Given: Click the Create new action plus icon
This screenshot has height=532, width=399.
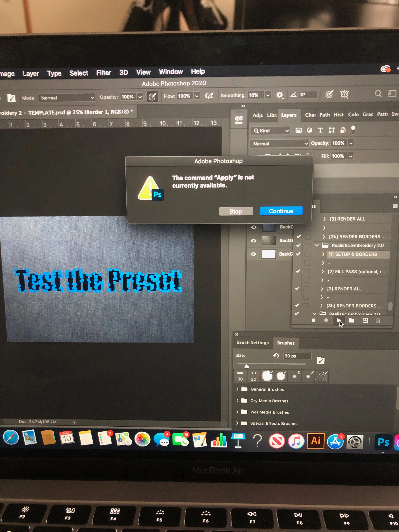Looking at the screenshot, I should (x=365, y=320).
